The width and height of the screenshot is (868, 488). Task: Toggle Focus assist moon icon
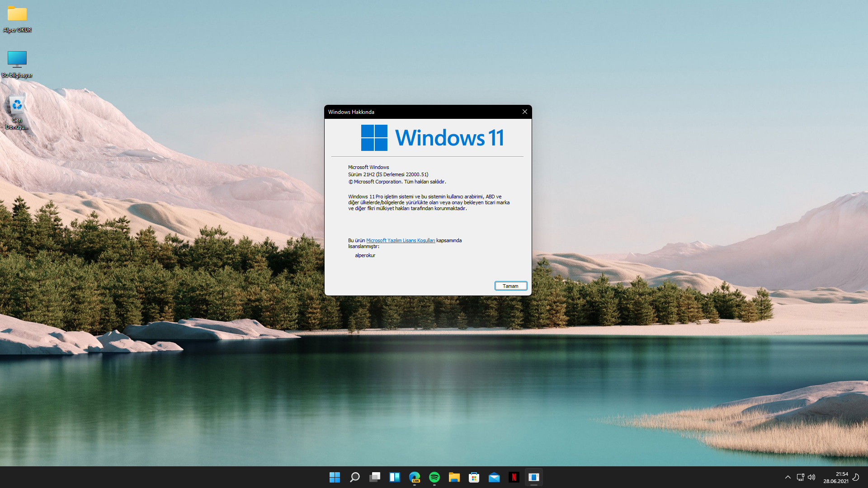coord(856,477)
